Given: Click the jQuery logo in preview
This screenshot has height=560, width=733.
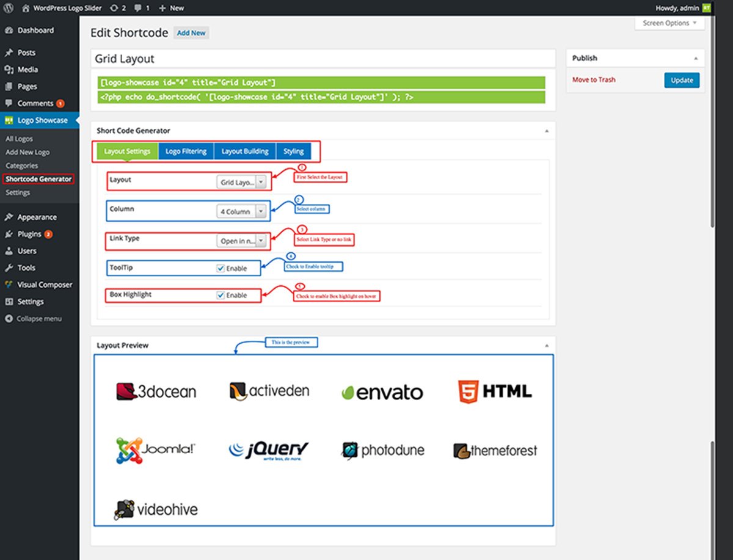Looking at the screenshot, I should (269, 451).
